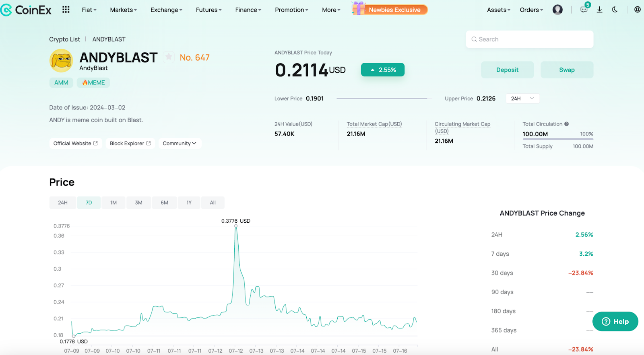This screenshot has height=355, width=644.
Task: Open the Orders dropdown
Action: (x=531, y=10)
